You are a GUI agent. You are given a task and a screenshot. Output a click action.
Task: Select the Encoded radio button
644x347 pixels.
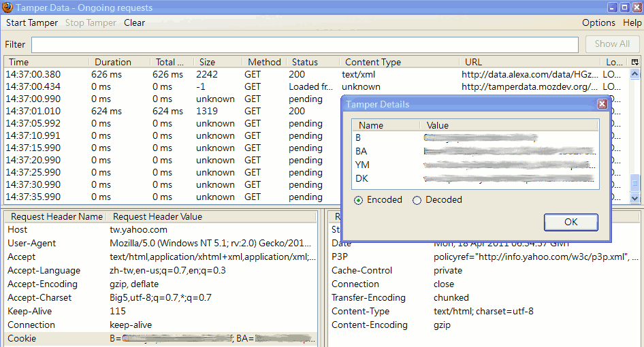359,200
